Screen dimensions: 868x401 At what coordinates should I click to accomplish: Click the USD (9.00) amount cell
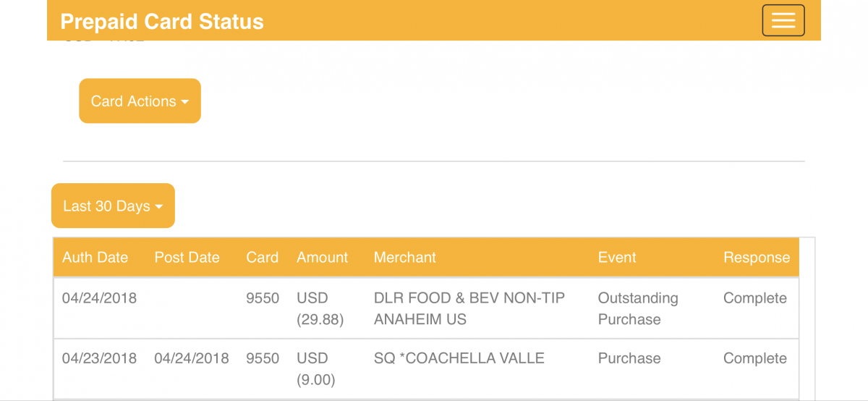[315, 368]
